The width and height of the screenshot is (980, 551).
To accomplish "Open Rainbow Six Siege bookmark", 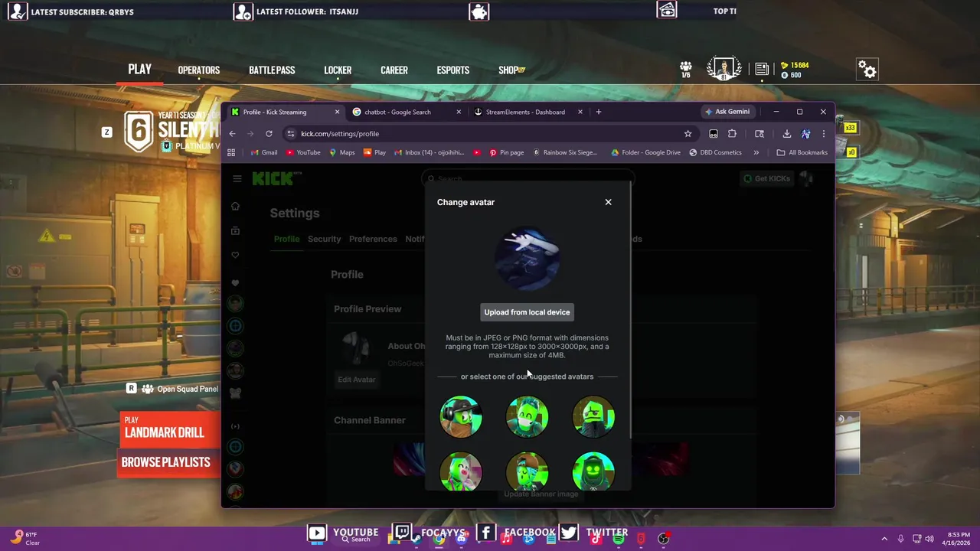I will 565,152.
